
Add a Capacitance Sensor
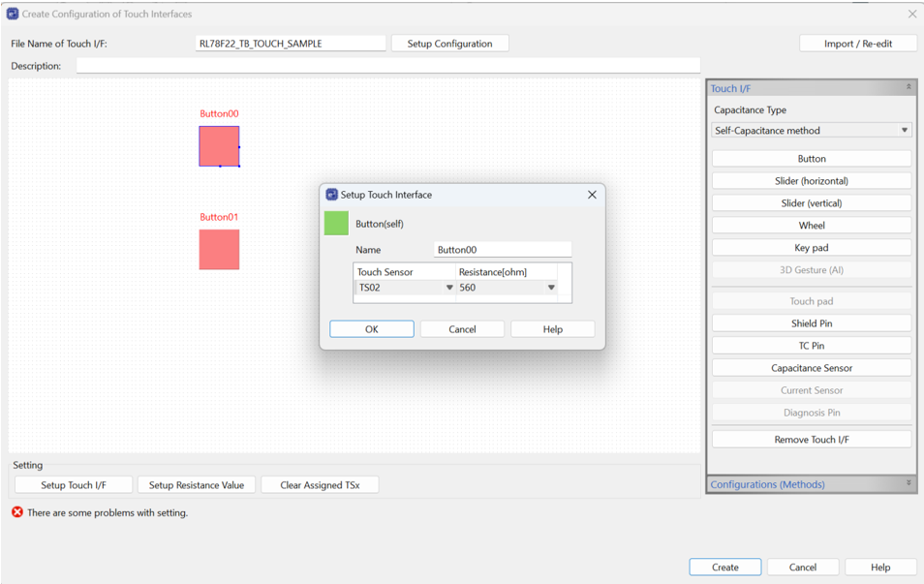click(x=812, y=368)
